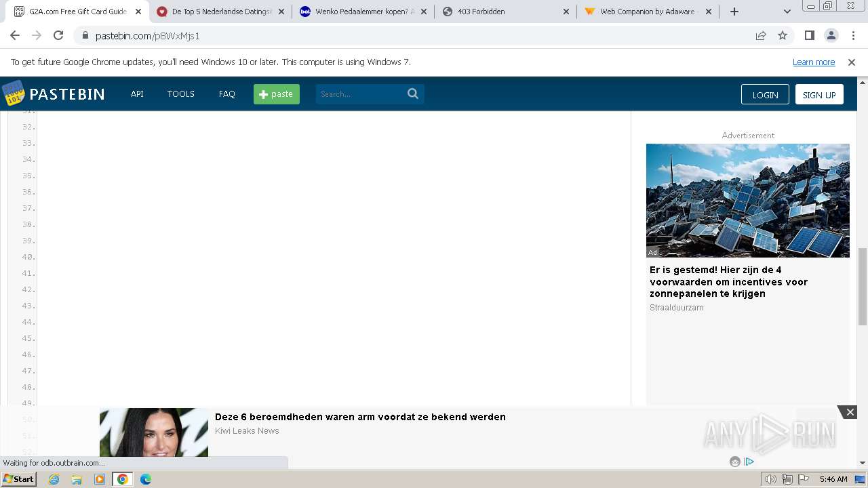Open the Deze 6 beroemdheden headline
The height and width of the screenshot is (488, 868).
[x=360, y=417]
